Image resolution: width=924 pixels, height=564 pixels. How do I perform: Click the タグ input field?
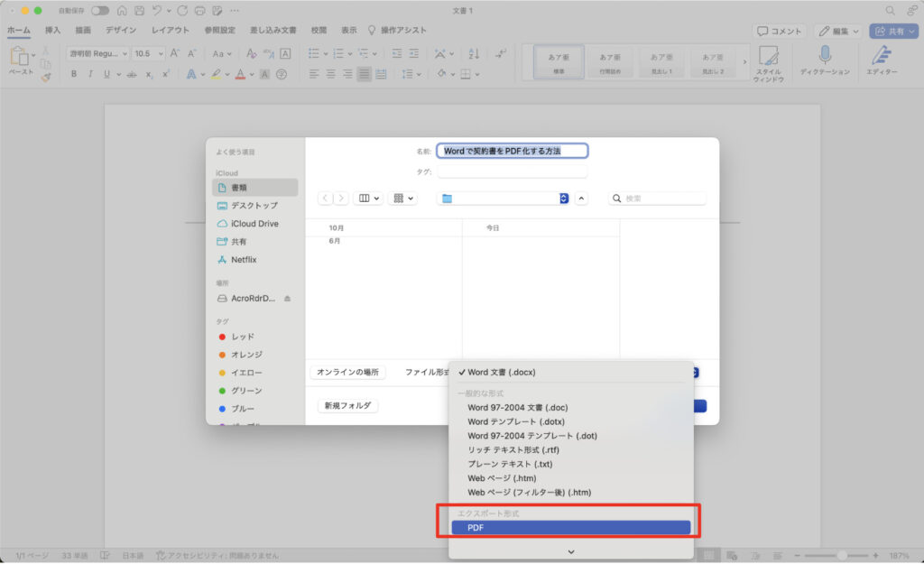[513, 171]
